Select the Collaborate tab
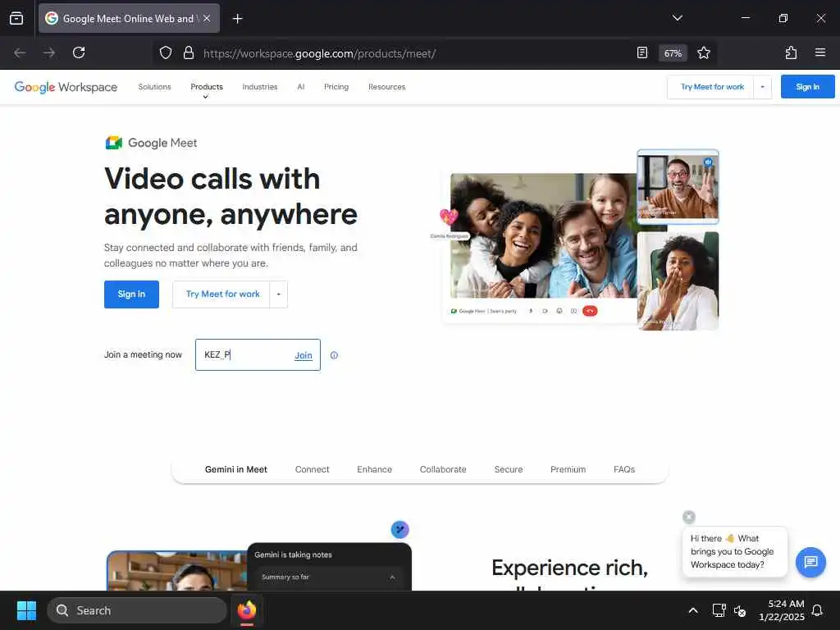The height and width of the screenshot is (630, 840). 443,469
